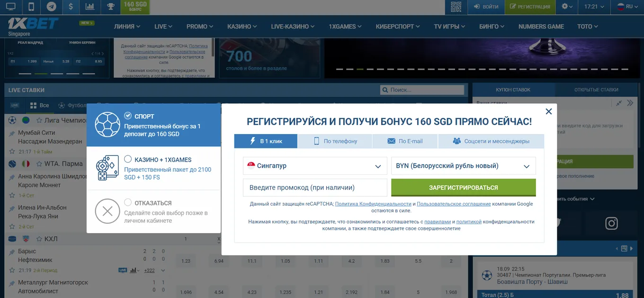Screen dimensions: 644x298
Task: Open LIVE video icon for Барыс match
Action: 123,271
